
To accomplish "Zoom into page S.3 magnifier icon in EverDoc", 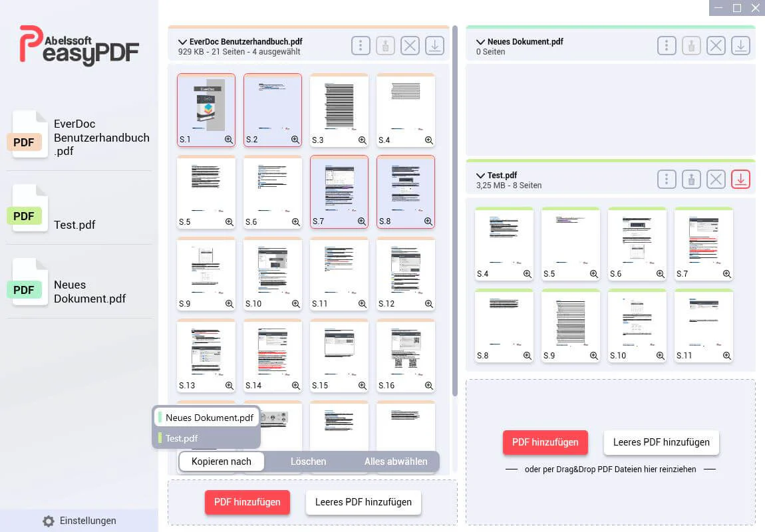I will click(x=362, y=140).
